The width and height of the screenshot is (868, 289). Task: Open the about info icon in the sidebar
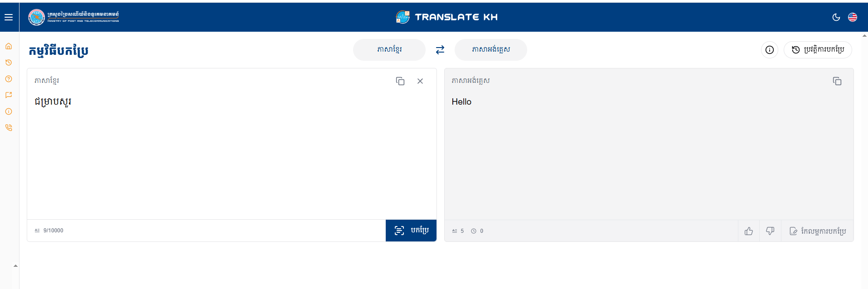9,111
